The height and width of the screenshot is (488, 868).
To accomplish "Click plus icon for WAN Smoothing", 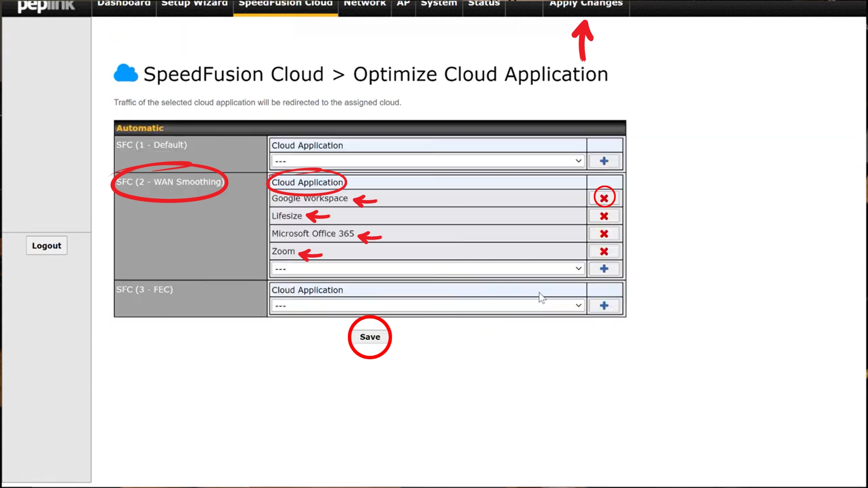I will (604, 269).
